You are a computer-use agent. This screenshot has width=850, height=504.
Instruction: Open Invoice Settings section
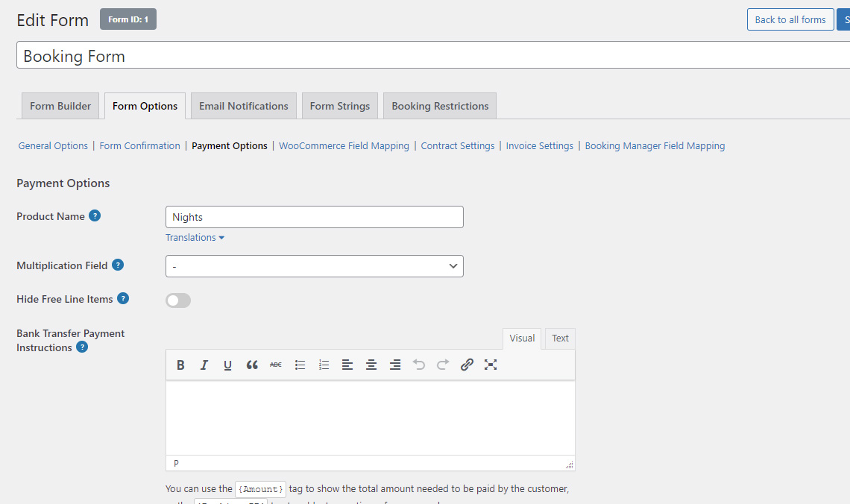[539, 146]
